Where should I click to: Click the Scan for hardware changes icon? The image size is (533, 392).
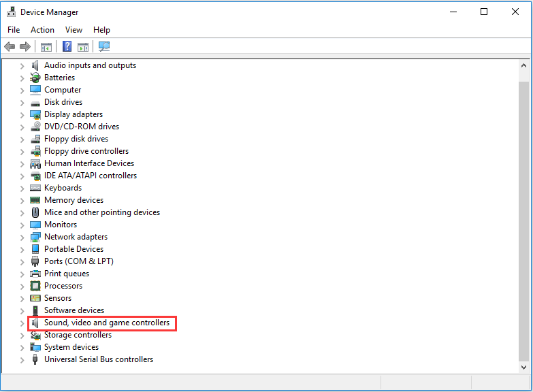pyautogui.click(x=104, y=46)
